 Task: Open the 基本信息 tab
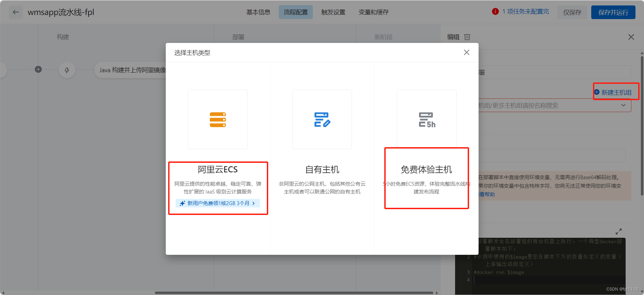(x=258, y=12)
